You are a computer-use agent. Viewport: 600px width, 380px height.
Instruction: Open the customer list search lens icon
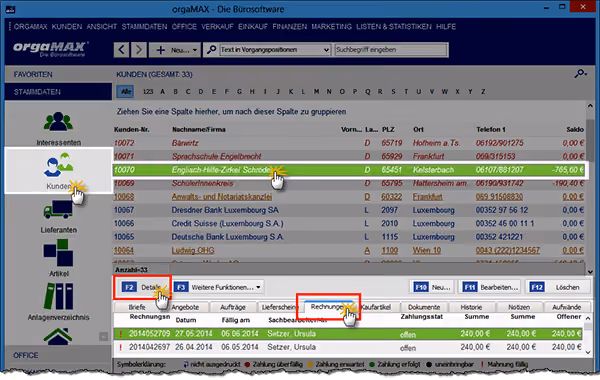click(580, 73)
